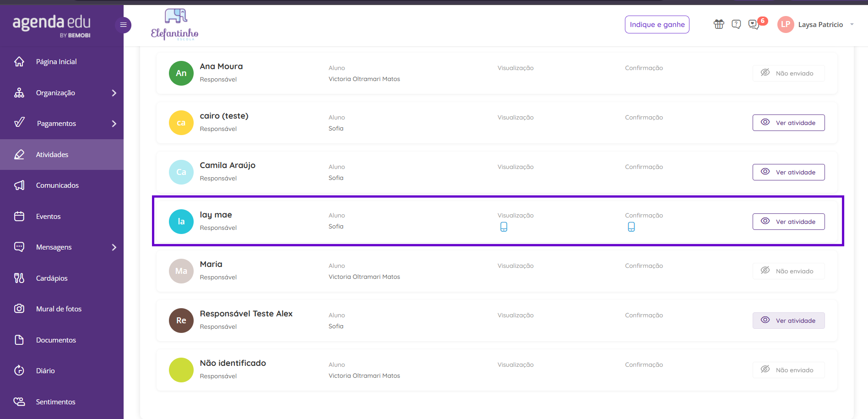868x419 pixels.
Task: Click the LP user avatar
Action: pos(786,25)
